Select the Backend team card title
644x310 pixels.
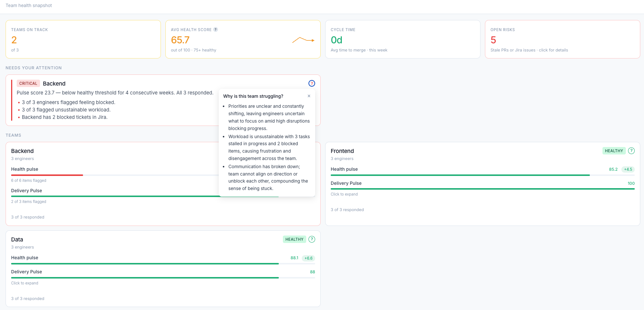[x=22, y=151]
